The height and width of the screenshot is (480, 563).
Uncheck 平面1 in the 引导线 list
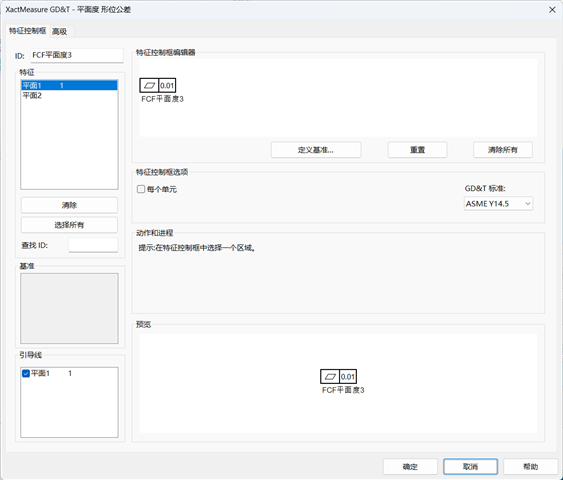(26, 373)
